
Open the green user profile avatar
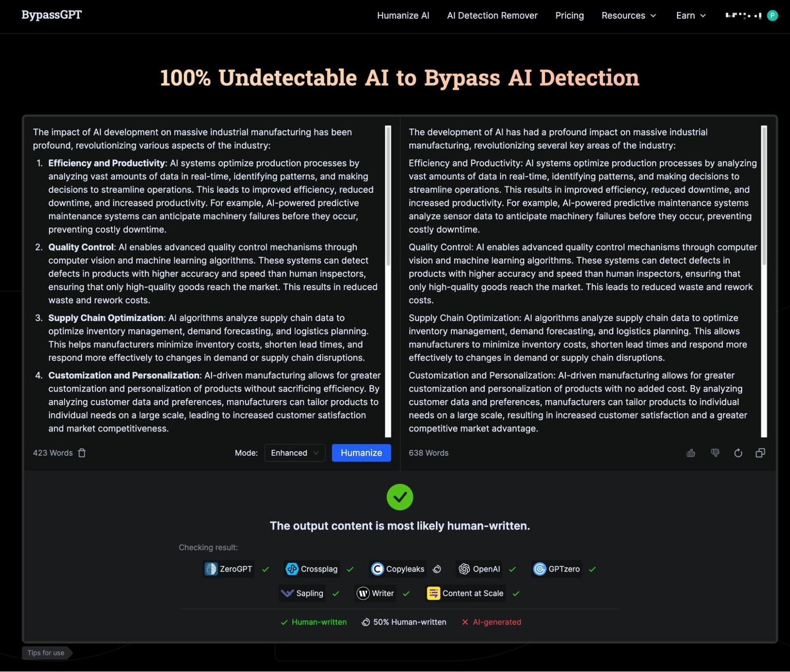tap(772, 15)
